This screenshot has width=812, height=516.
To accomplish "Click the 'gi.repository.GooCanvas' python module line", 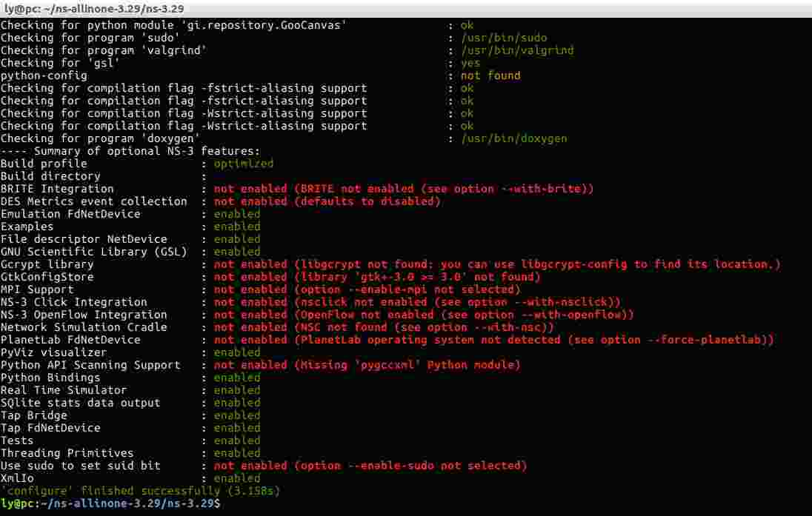I will coord(173,25).
